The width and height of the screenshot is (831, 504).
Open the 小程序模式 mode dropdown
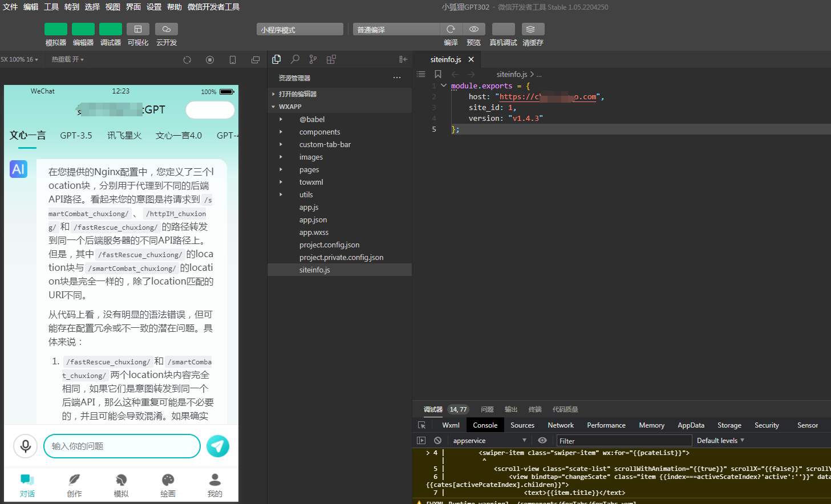[x=300, y=30]
